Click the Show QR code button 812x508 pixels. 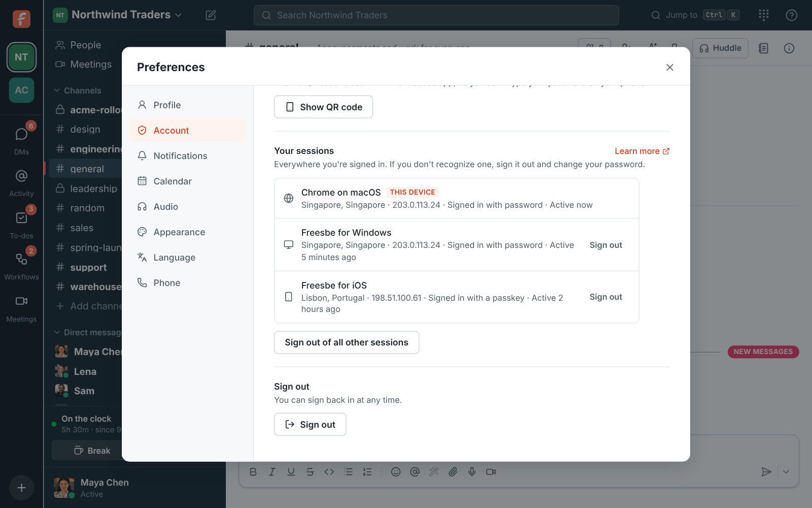pos(323,107)
